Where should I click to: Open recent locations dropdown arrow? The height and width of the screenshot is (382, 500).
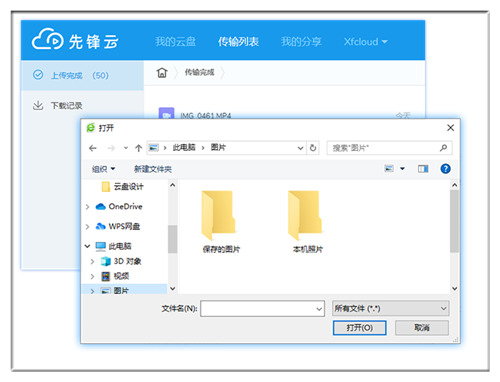pyautogui.click(x=126, y=148)
